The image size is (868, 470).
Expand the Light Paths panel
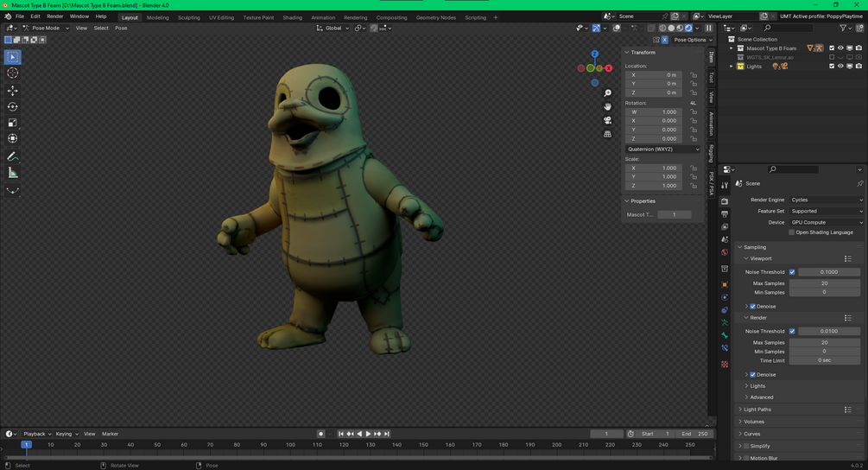(x=757, y=410)
